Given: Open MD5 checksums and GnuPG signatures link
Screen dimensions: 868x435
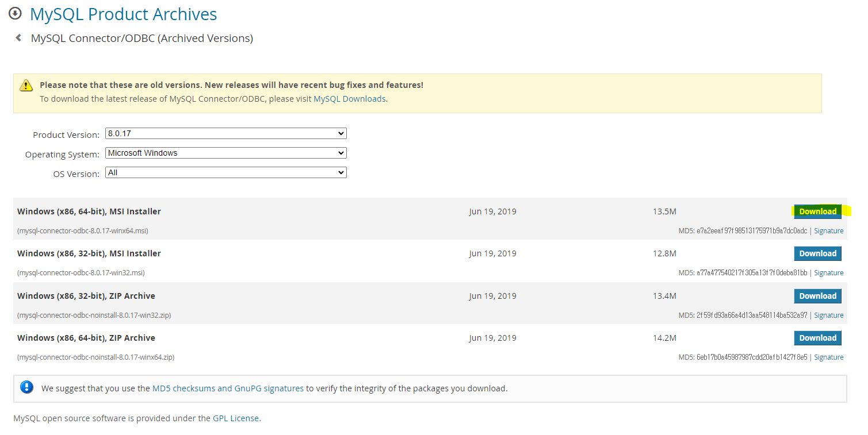Looking at the screenshot, I should [228, 388].
